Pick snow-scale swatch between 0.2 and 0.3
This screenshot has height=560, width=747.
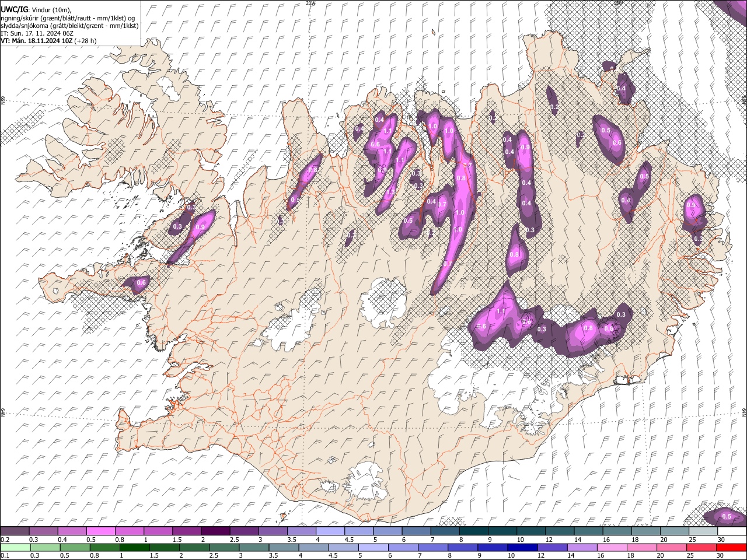pyautogui.click(x=15, y=531)
